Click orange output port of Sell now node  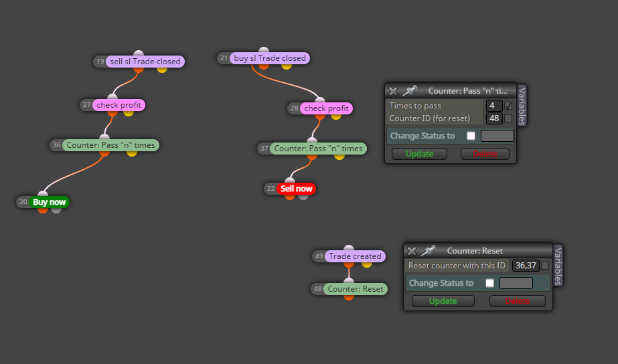290,197
